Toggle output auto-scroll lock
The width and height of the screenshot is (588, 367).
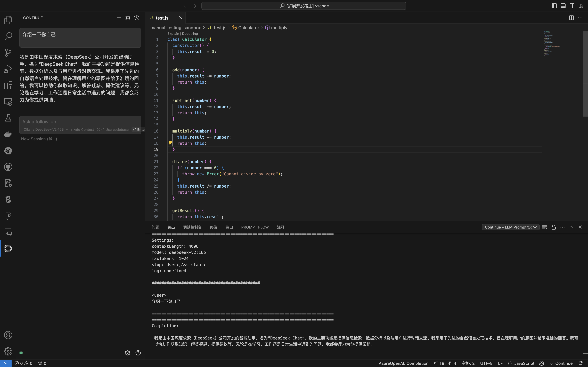tap(553, 227)
